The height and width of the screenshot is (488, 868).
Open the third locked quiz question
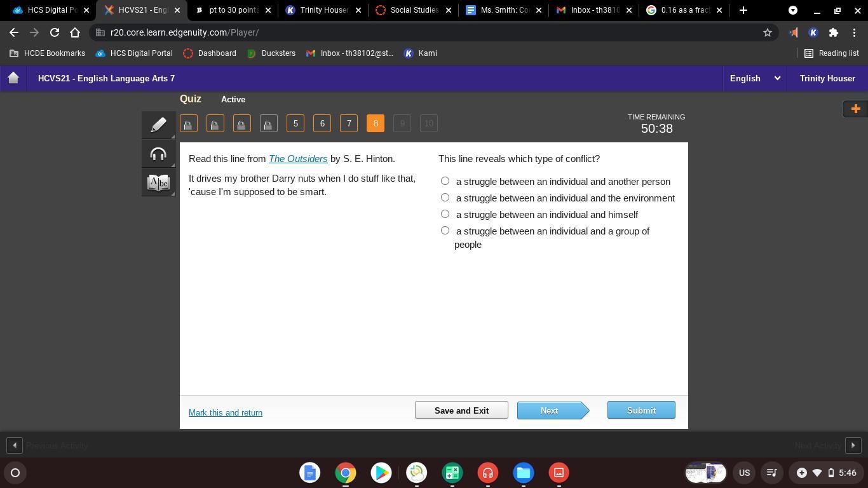(242, 123)
